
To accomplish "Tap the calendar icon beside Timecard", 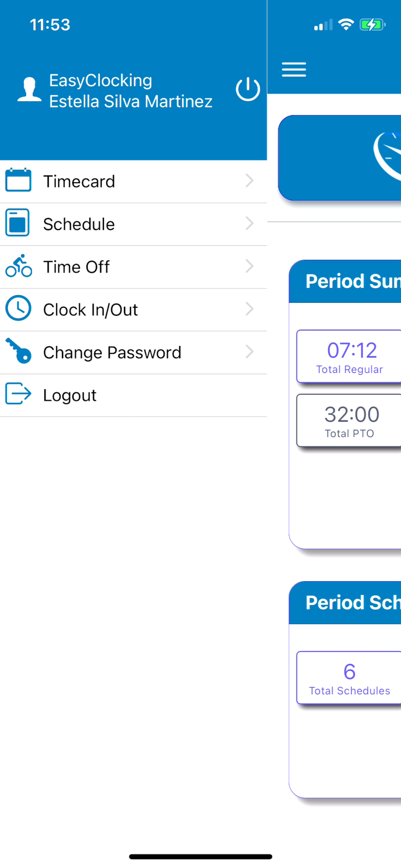I will tap(18, 180).
